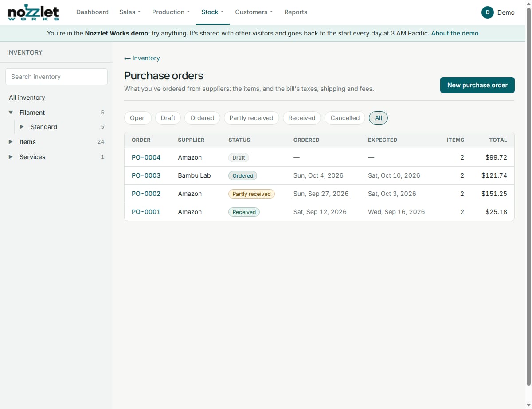Screen dimensions: 532x409
Task: Click the Items count badge 24
Action: [x=101, y=142]
